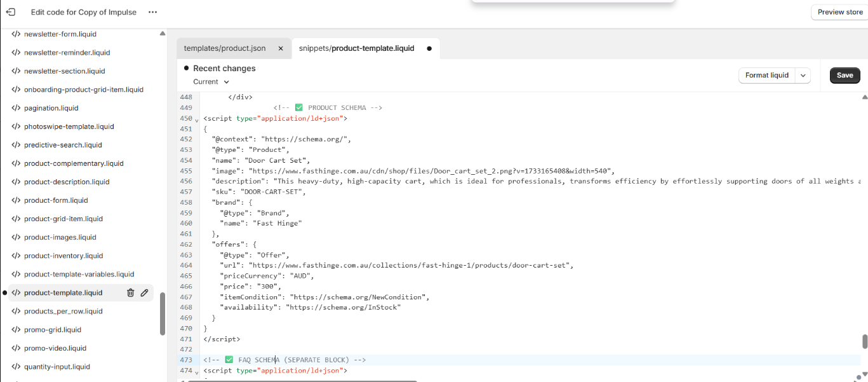Image resolution: width=868 pixels, height=382 pixels.
Task: Click the Preview store button
Action: tap(840, 12)
